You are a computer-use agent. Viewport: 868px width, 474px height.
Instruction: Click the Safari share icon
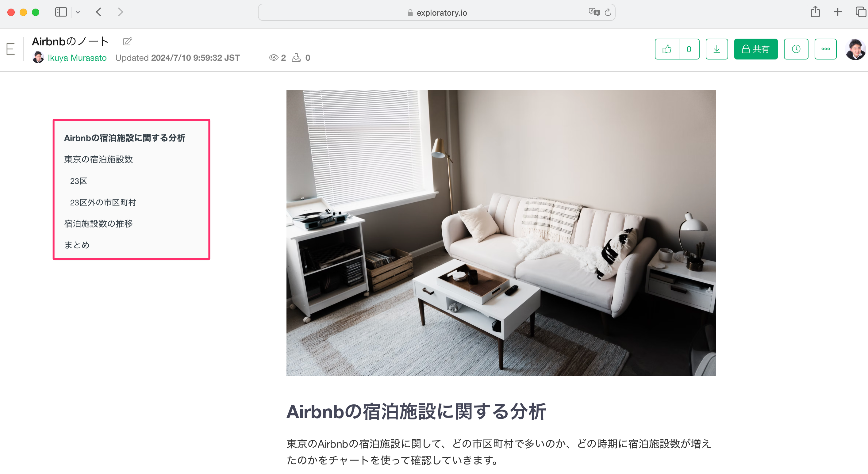[815, 12]
